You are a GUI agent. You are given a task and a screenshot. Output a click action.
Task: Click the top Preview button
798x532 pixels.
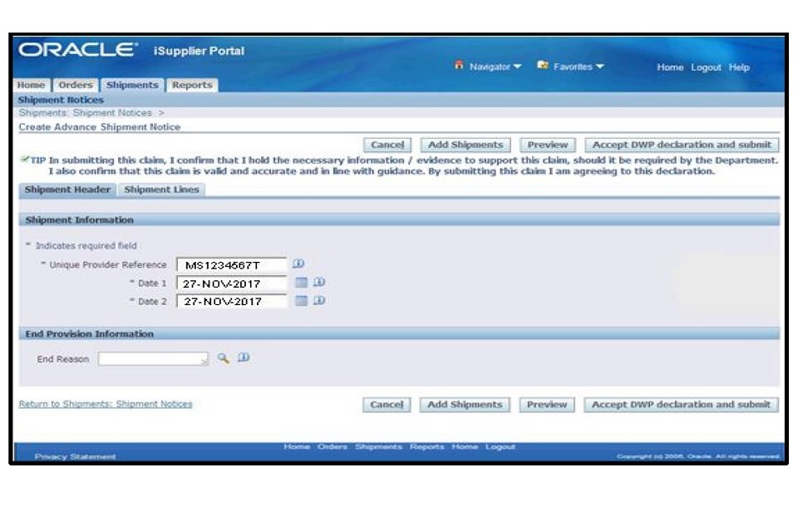[547, 145]
